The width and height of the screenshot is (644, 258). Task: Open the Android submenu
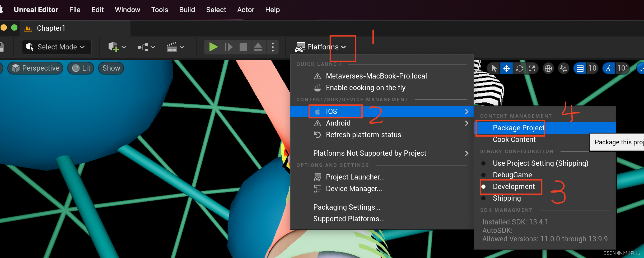382,123
